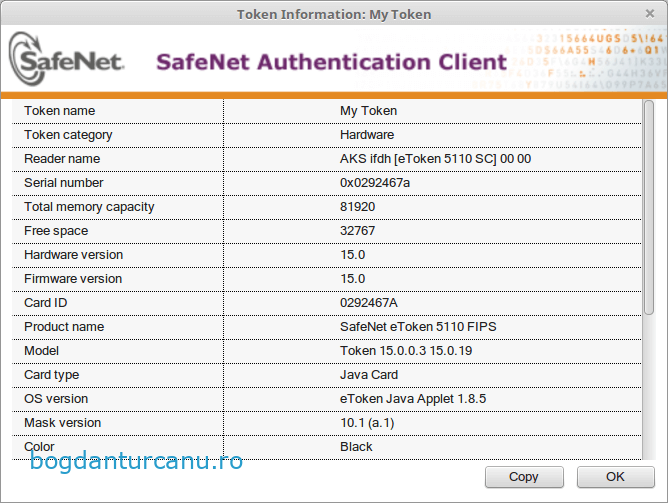This screenshot has width=668, height=503.
Task: Select the 'Mask version' label
Action: pyautogui.click(x=62, y=423)
